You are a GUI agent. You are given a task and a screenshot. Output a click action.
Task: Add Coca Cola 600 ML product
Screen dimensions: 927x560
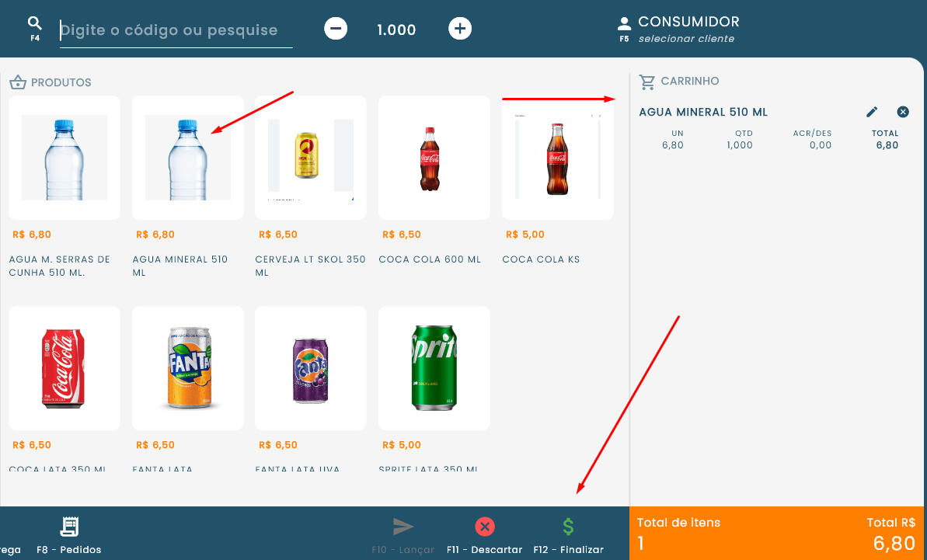pos(434,158)
